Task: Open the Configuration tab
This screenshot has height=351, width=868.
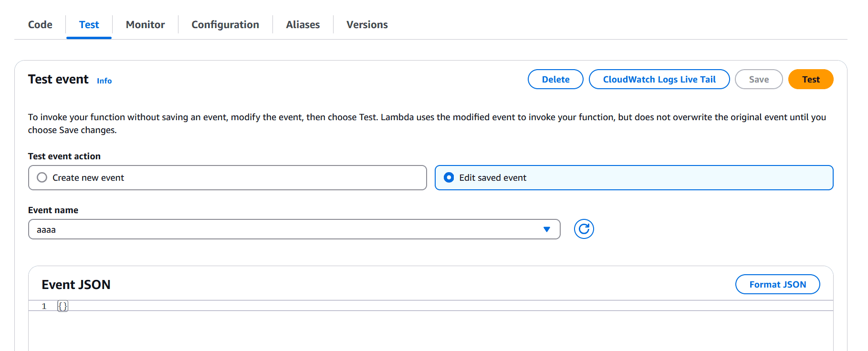Action: click(225, 25)
